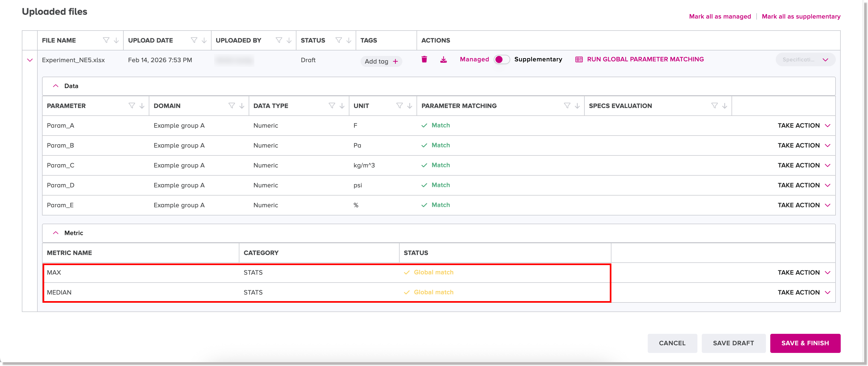Click Save & Finish
Screen dimensions: 868x366
pyautogui.click(x=805, y=343)
